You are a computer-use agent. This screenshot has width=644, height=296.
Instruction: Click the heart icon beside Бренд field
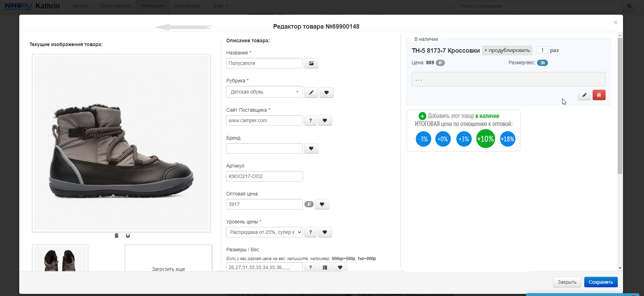(x=311, y=148)
